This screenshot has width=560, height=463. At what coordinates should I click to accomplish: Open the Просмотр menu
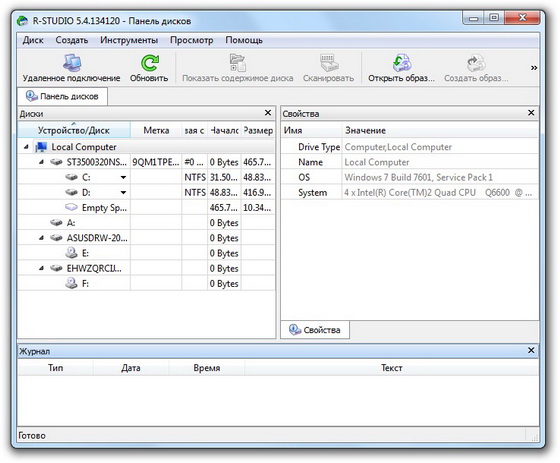191,40
